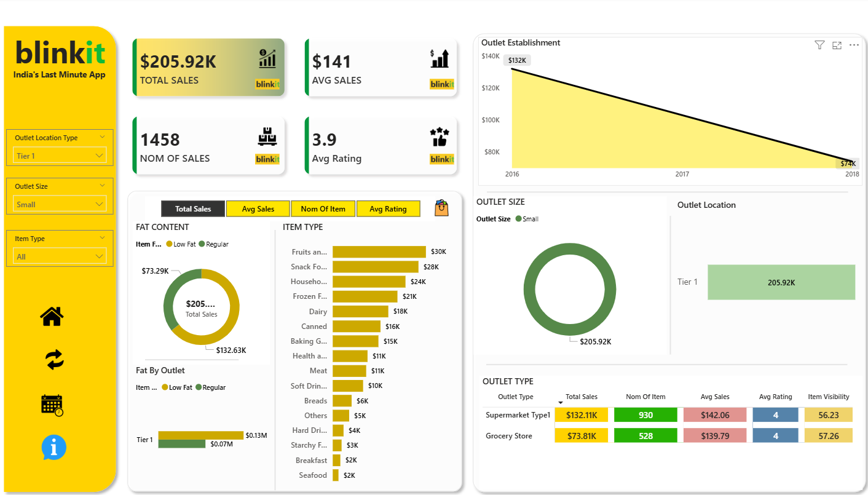Click the refresh arrows icon in sidebar
868x495 pixels.
55,360
